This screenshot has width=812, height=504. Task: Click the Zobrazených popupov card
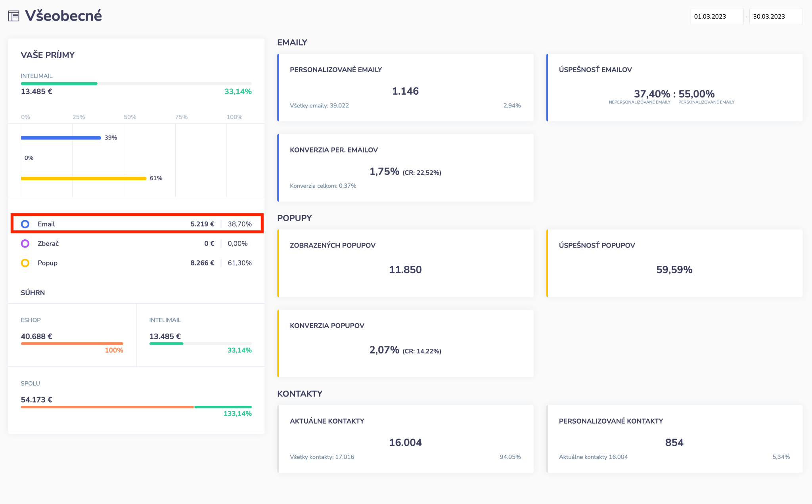tap(405, 263)
